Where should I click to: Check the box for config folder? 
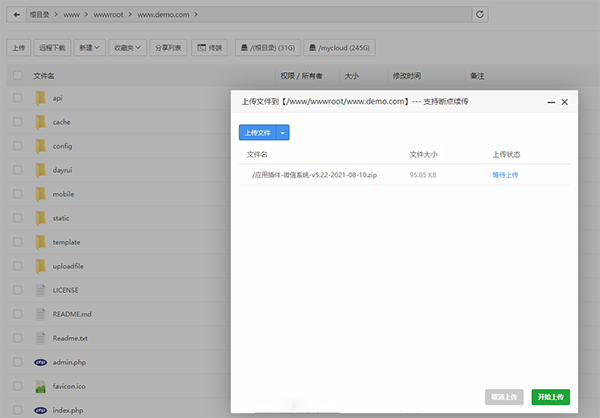point(18,146)
